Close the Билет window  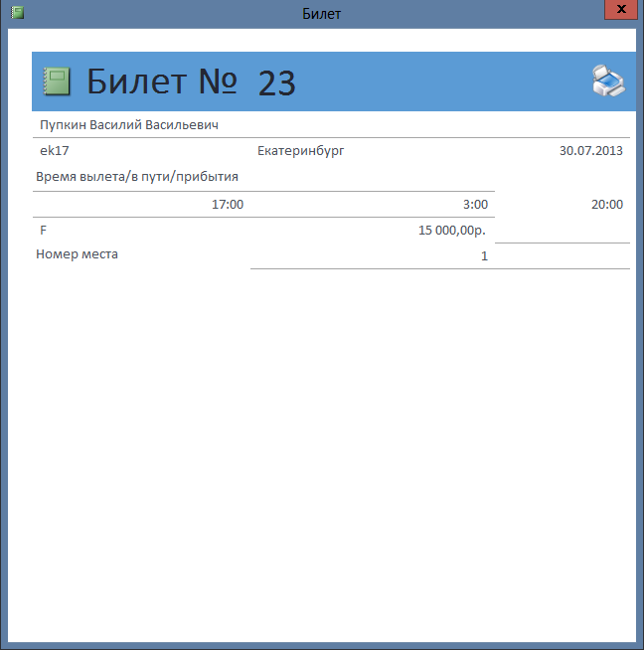621,10
